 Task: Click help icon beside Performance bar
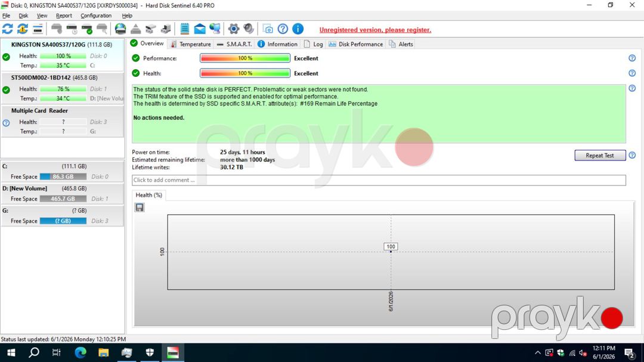click(x=632, y=58)
